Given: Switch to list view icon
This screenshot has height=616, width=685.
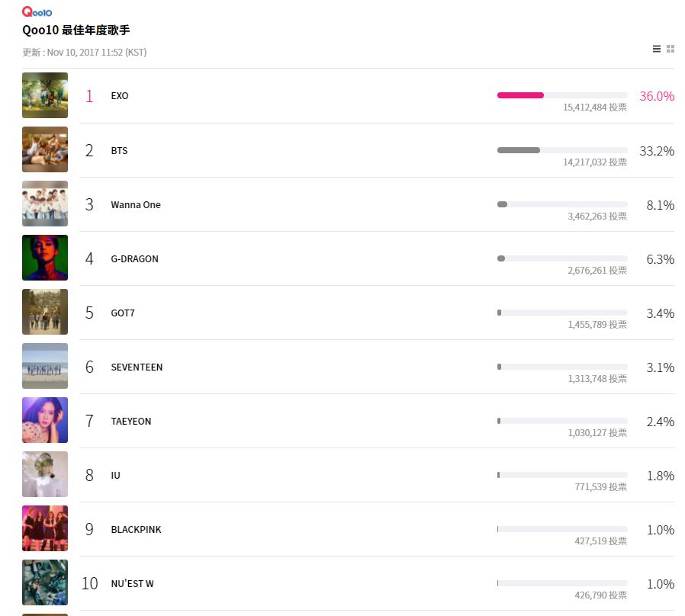Looking at the screenshot, I should (656, 49).
